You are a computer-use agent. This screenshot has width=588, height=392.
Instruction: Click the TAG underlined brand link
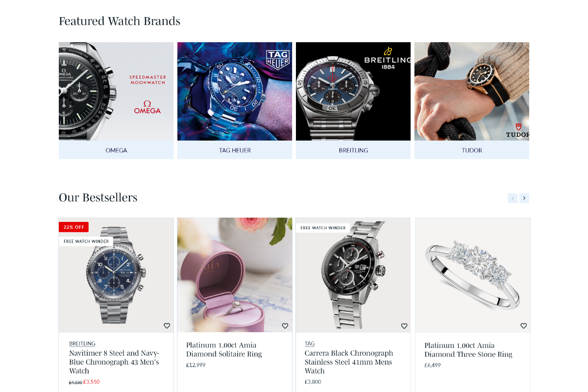point(310,343)
